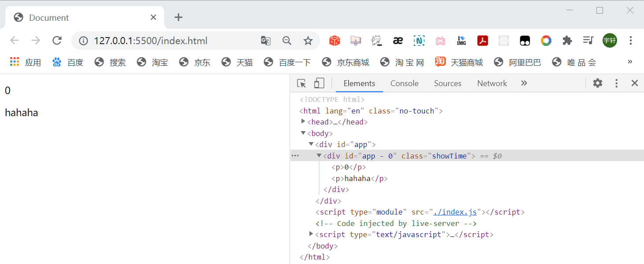The image size is (644, 264).
Task: Open the media control playlist icon
Action: coord(588,41)
